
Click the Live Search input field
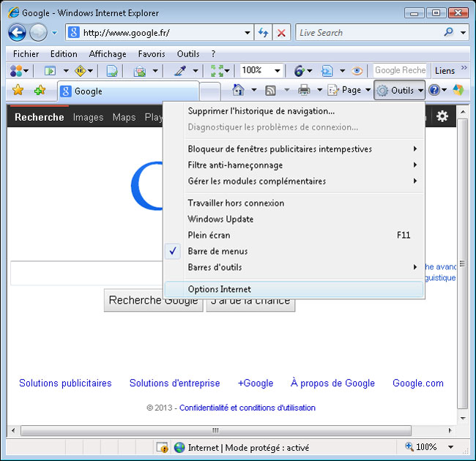(x=369, y=32)
